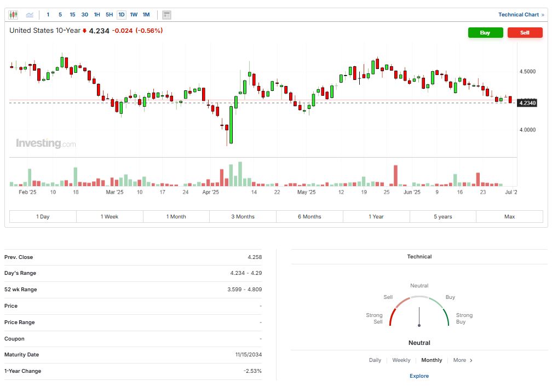Switch to the area chart icon

[30, 15]
